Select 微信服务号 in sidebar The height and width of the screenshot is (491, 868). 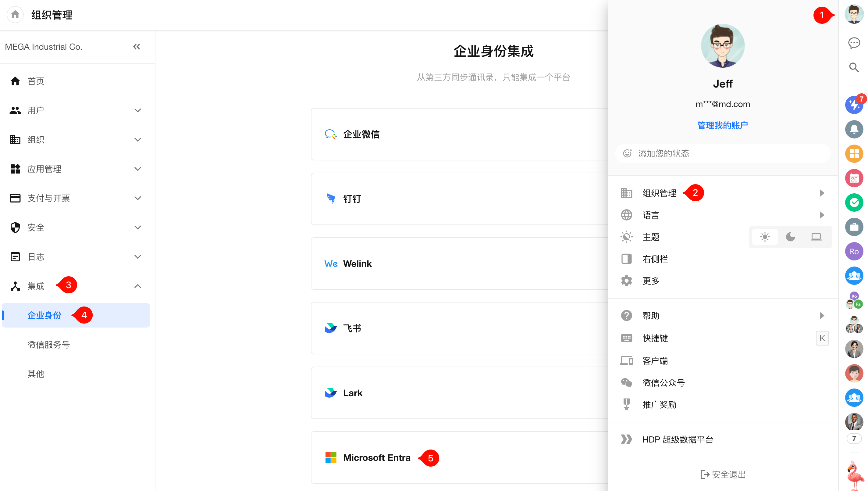coord(48,345)
